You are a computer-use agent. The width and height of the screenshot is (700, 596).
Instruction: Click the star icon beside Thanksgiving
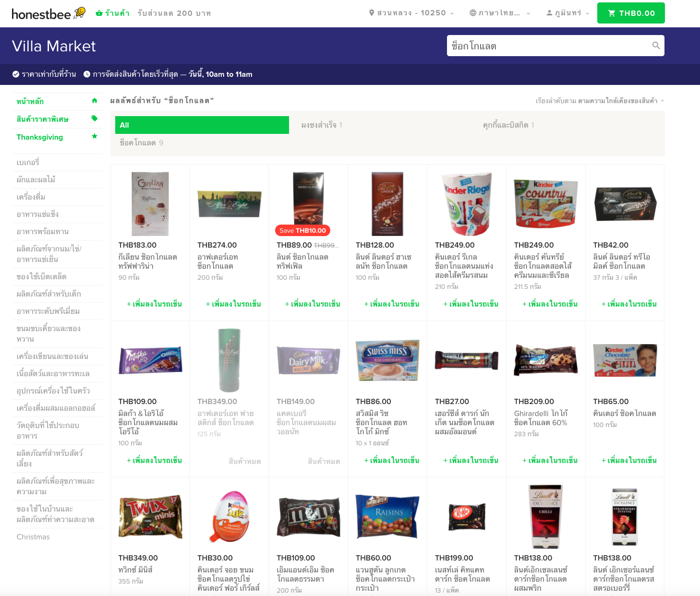click(x=95, y=137)
